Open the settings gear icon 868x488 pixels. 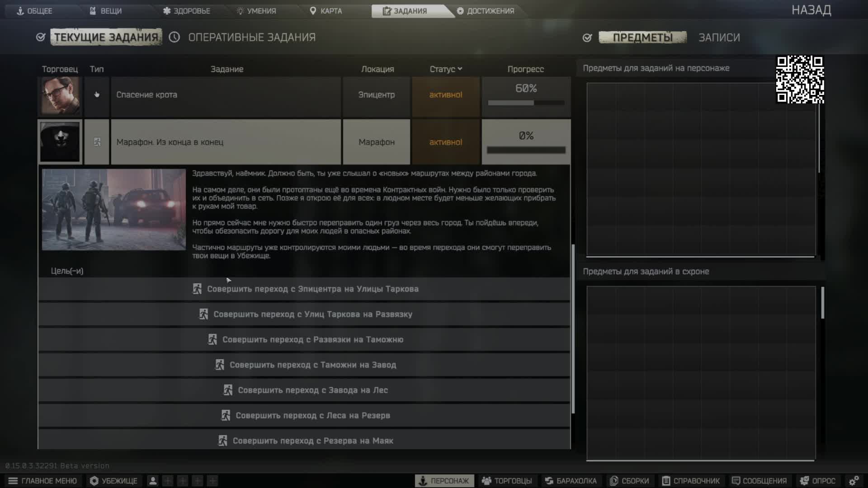pyautogui.click(x=854, y=481)
